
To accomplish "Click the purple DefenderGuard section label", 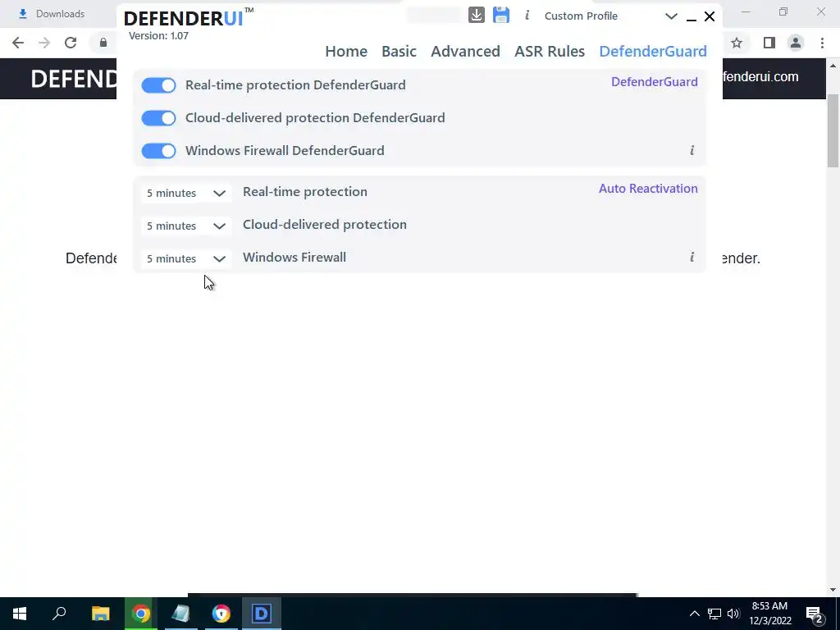I will (655, 81).
